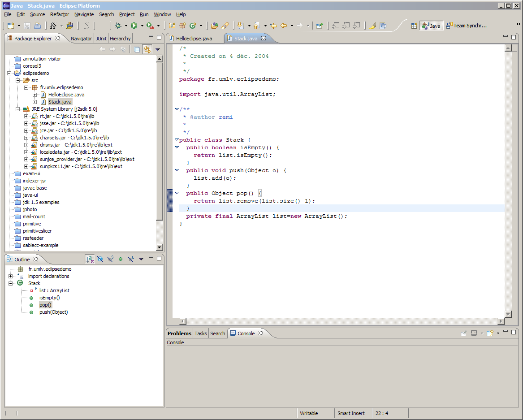
Task: Click Collapse All in Package Explorer
Action: pyautogui.click(x=137, y=49)
